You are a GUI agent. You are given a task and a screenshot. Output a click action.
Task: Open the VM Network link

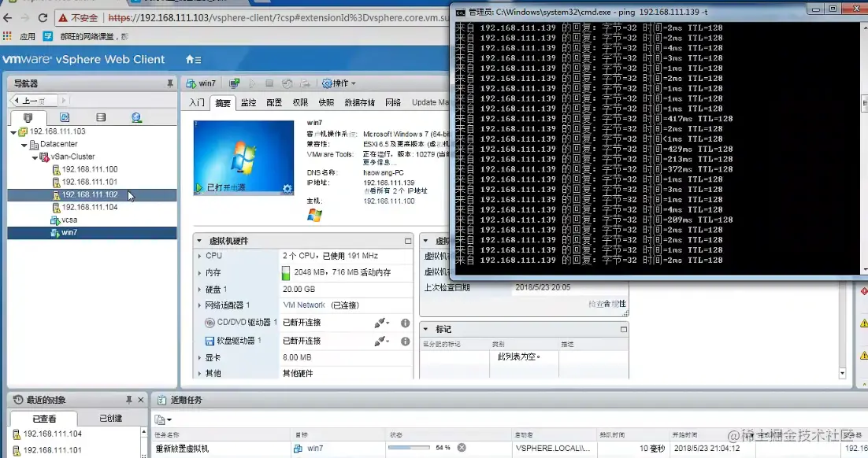coord(304,305)
